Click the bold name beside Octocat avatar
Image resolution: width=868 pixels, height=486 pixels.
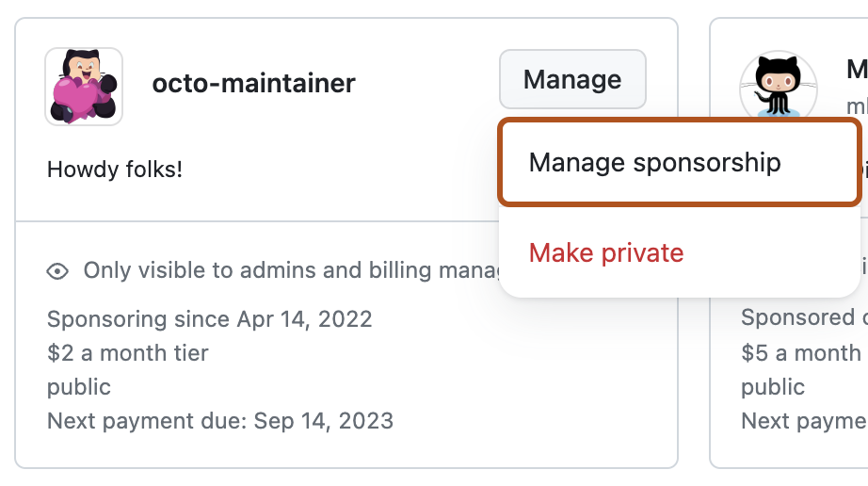tap(857, 70)
